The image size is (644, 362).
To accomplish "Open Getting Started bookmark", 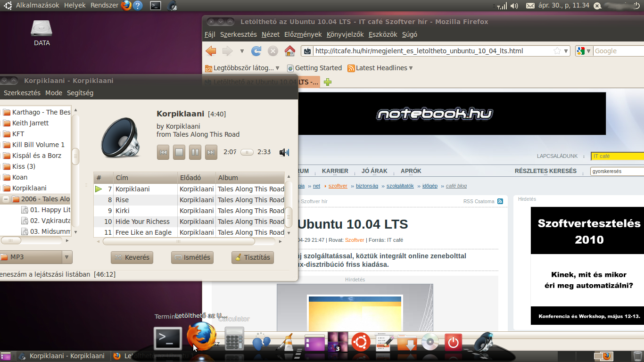I will coord(314,68).
